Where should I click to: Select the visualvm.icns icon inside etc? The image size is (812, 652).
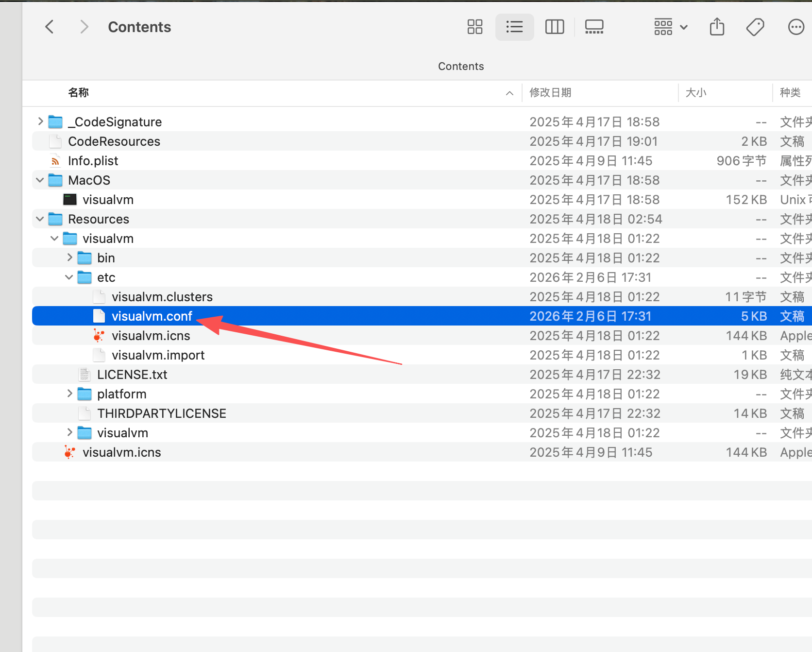coord(99,335)
